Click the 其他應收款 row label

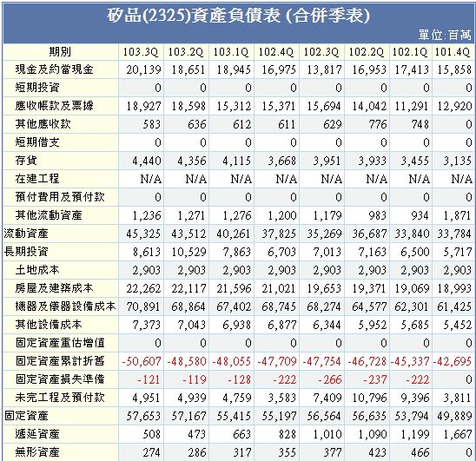(x=43, y=124)
